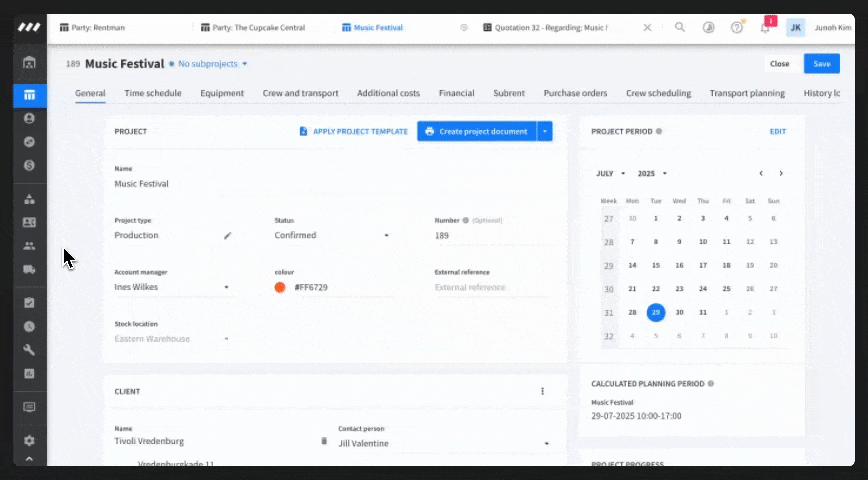Image resolution: width=868 pixels, height=480 pixels.
Task: Switch to the Equipment tab
Action: 222,93
